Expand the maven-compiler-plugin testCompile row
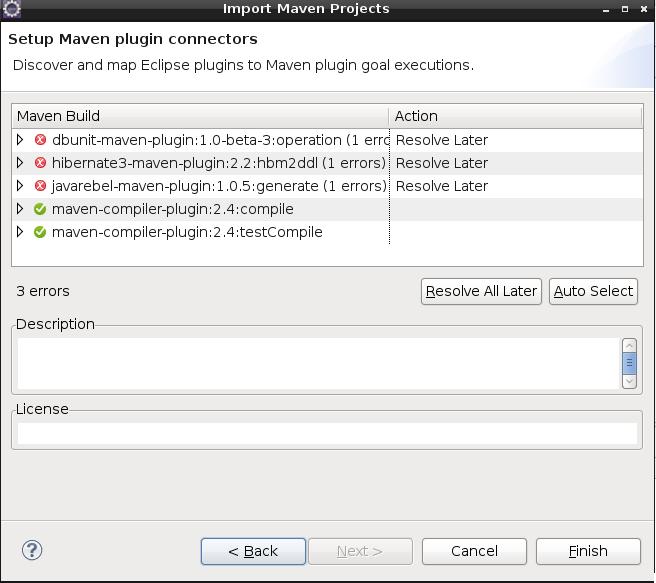This screenshot has width=656, height=583. click(21, 232)
